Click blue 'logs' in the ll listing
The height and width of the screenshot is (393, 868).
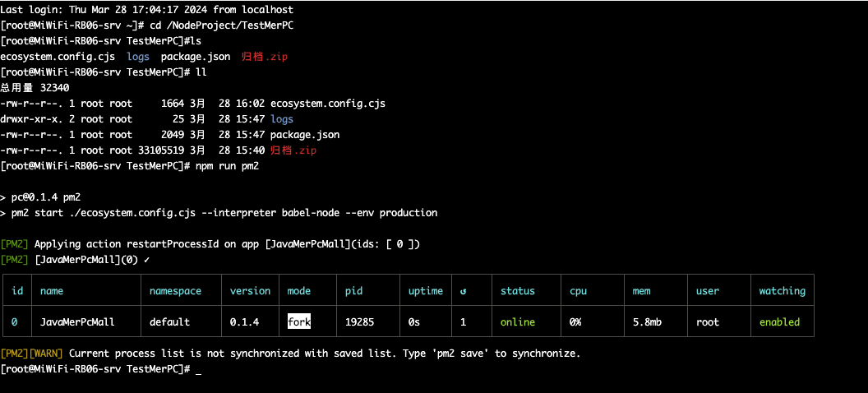click(x=282, y=119)
